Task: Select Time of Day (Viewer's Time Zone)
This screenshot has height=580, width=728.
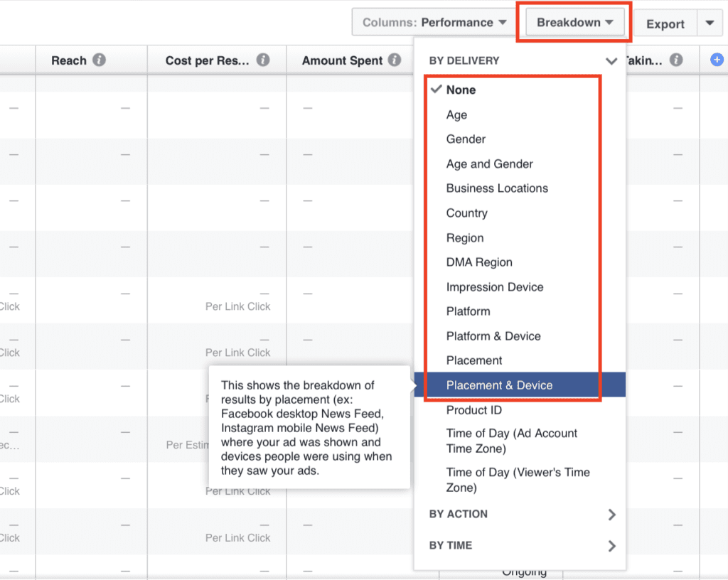Action: coord(520,480)
